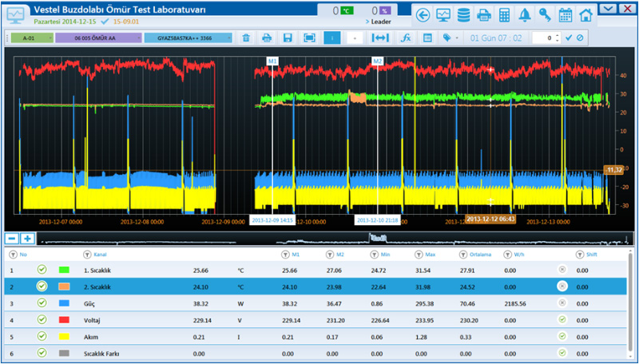This screenshot has width=639, height=364.
Task: Toggle visibility check for 2. Sıcaklık
Action: point(42,287)
